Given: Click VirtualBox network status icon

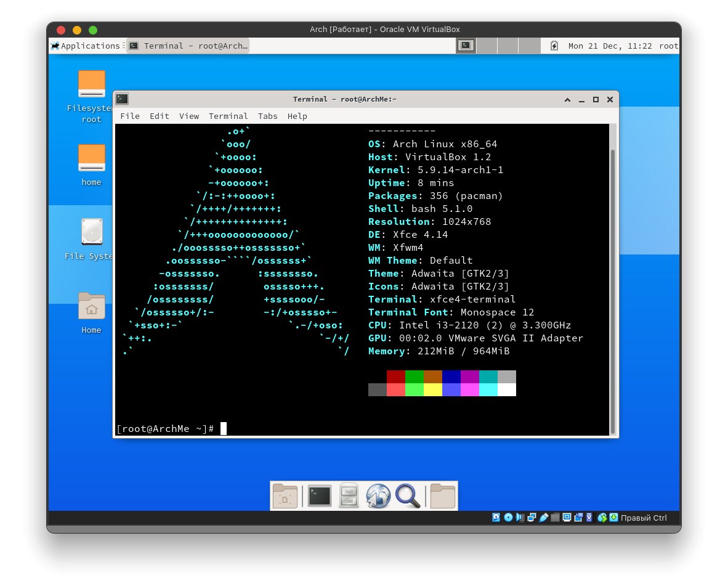Looking at the screenshot, I should coord(532,517).
